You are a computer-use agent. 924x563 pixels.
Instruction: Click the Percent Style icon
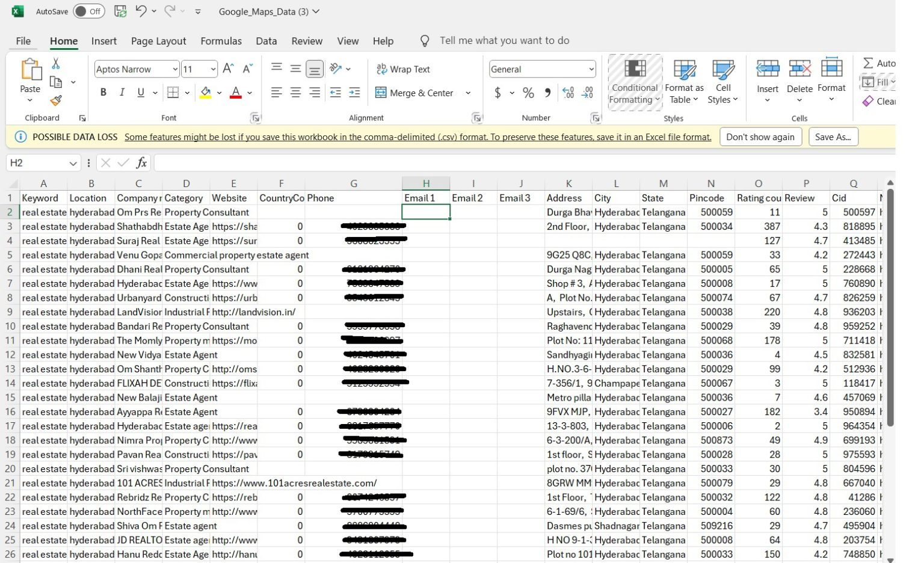[x=528, y=93]
